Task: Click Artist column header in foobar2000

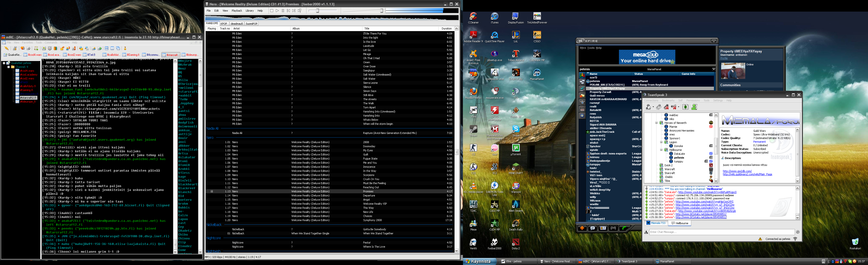Action: pyautogui.click(x=261, y=29)
